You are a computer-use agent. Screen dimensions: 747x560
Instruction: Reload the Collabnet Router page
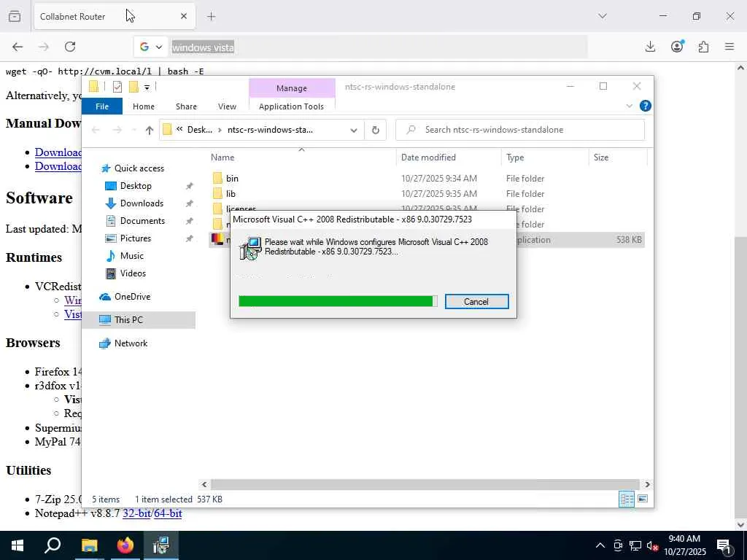[70, 47]
